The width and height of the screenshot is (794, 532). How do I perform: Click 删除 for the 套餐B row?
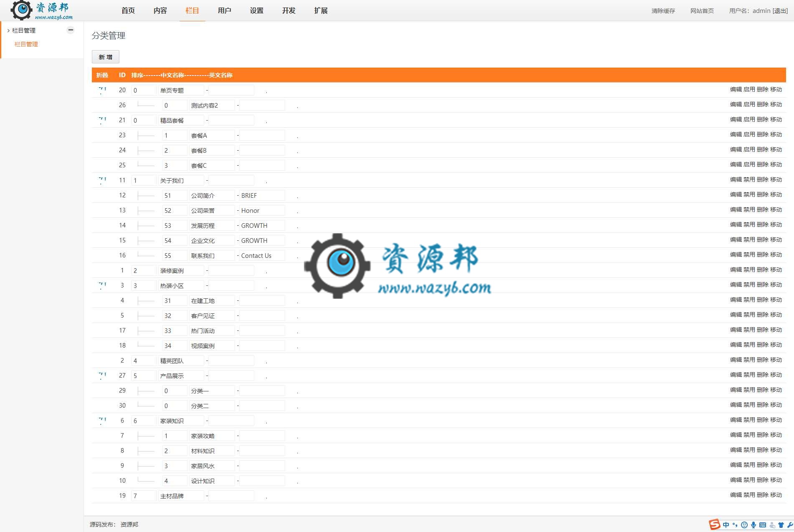tap(762, 149)
